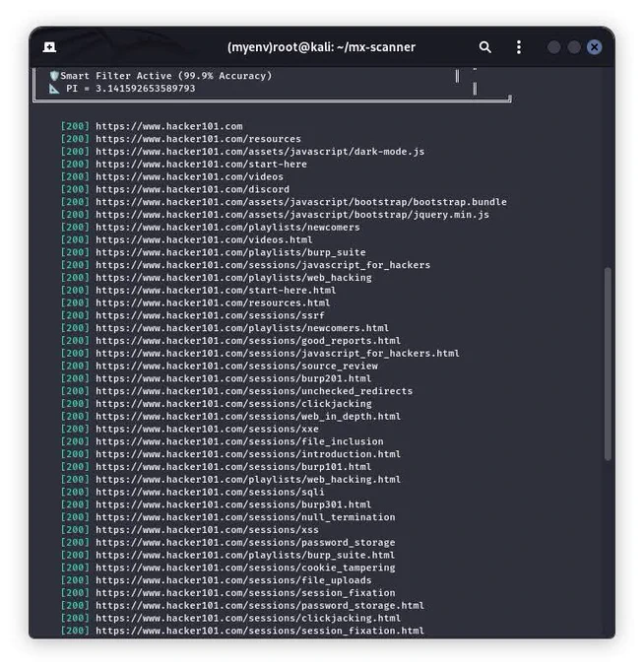This screenshot has width=644, height=670.
Task: Click the bootstrap.bundle asset URL
Action: (x=301, y=202)
